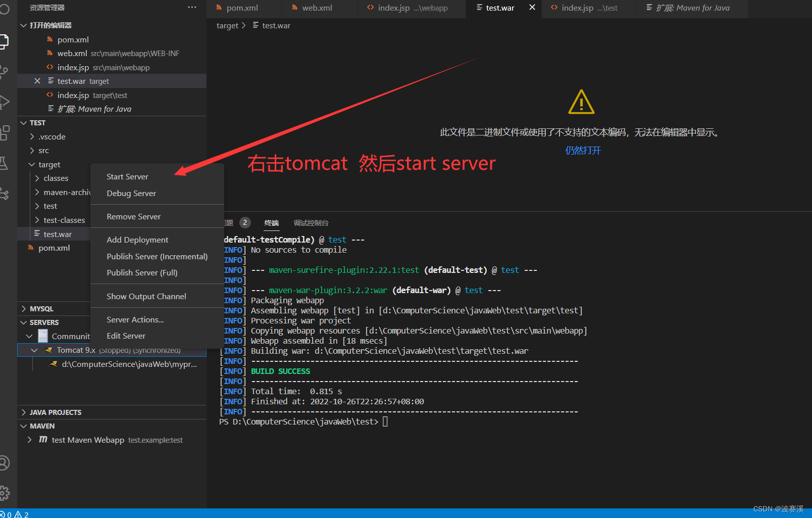Open Server Actions... menu entry

(x=157, y=320)
